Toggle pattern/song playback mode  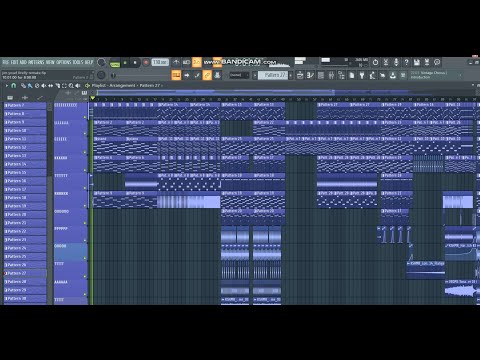pos(115,63)
